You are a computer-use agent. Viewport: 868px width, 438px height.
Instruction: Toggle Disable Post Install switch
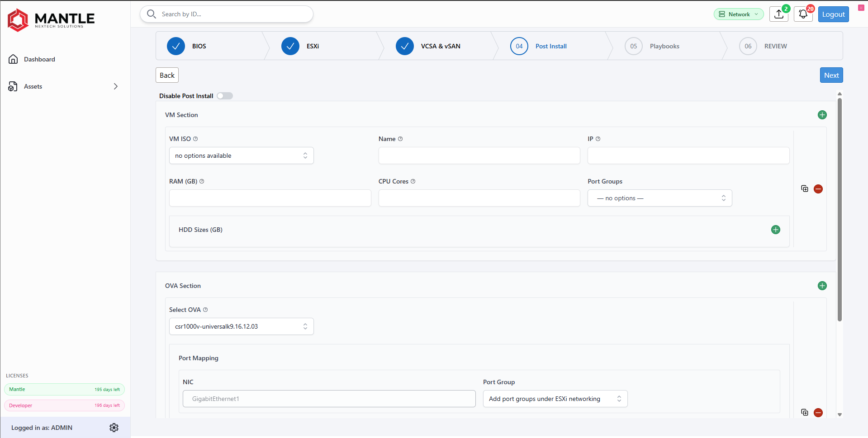(x=225, y=96)
